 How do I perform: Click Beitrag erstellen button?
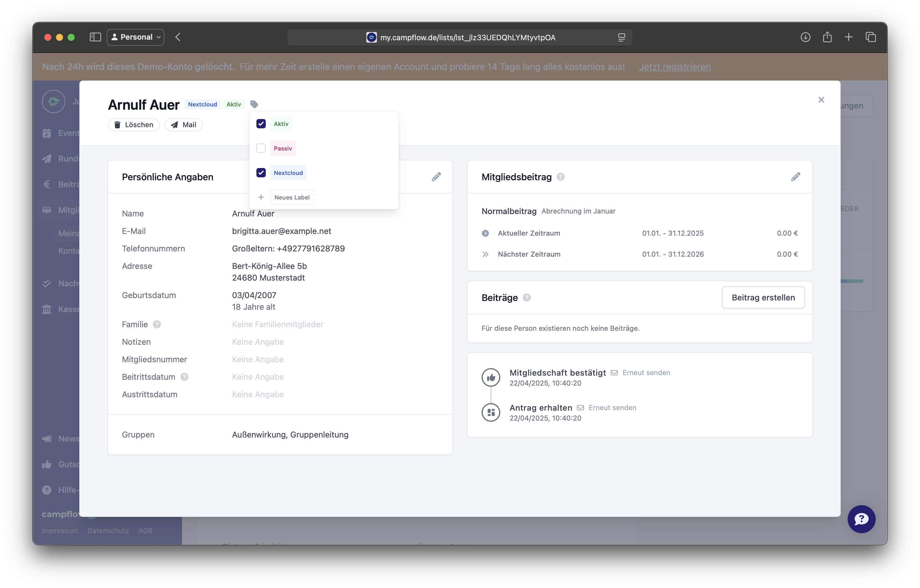[763, 297]
